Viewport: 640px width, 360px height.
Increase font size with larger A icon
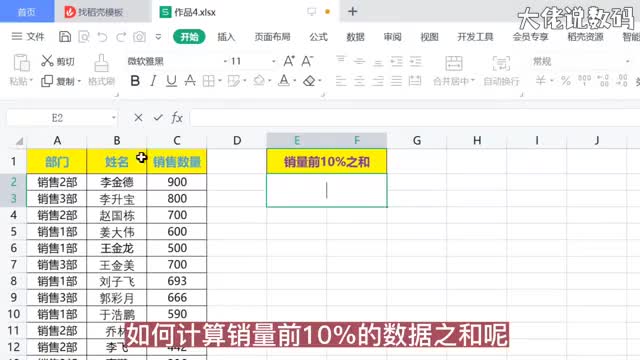click(289, 61)
